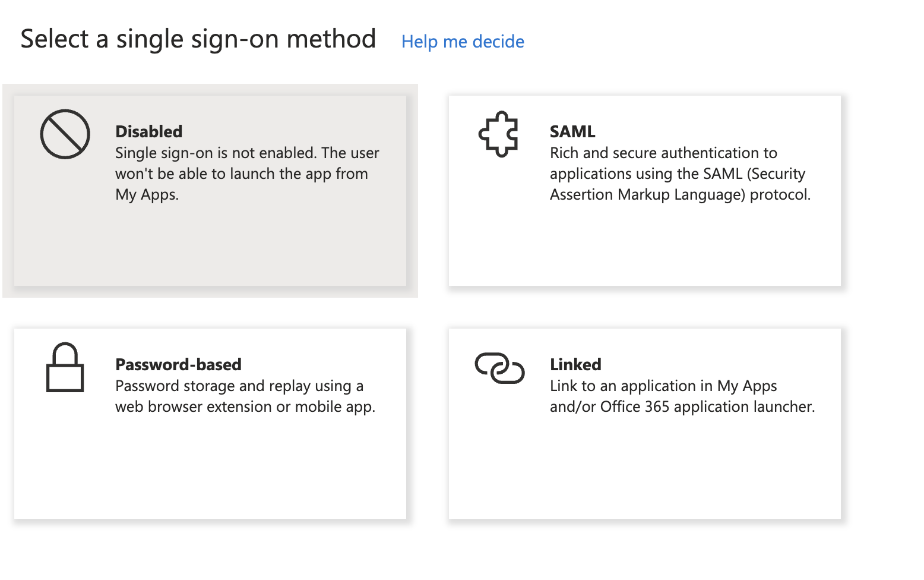Click "Assertion Markup Language) protocol." text line

[680, 194]
